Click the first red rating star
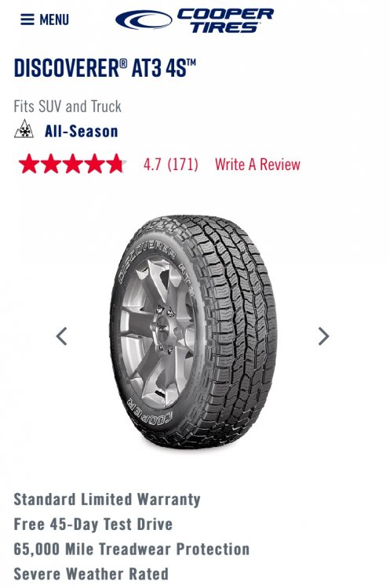Image resolution: width=390 pixels, height=588 pixels. [28, 164]
